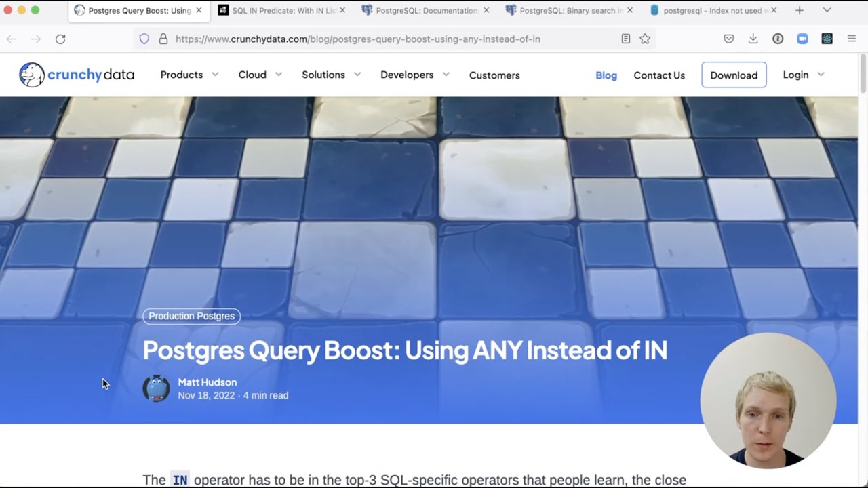This screenshot has width=868, height=488.
Task: Close the PostgreSQL Binary search tab
Action: point(630,10)
